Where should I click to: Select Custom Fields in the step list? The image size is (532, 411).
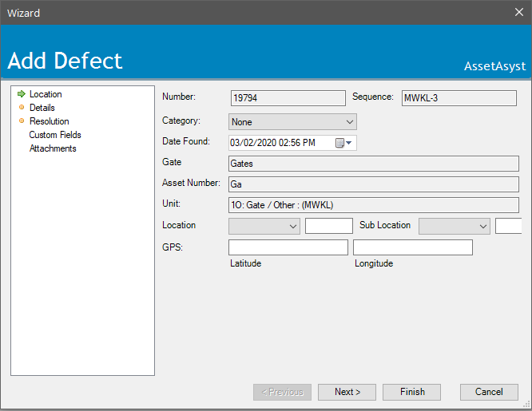pos(55,135)
